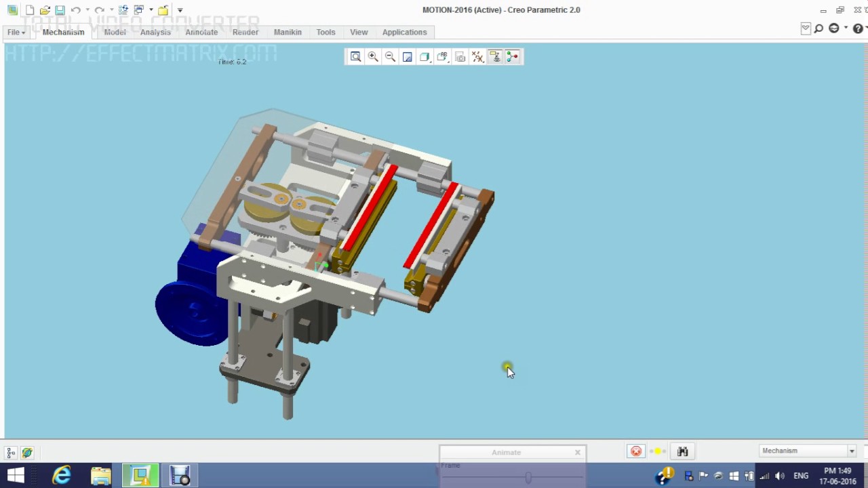Open the taskbar clock showing PM 1:49
Image resolution: width=868 pixels, height=488 pixels.
(x=837, y=476)
